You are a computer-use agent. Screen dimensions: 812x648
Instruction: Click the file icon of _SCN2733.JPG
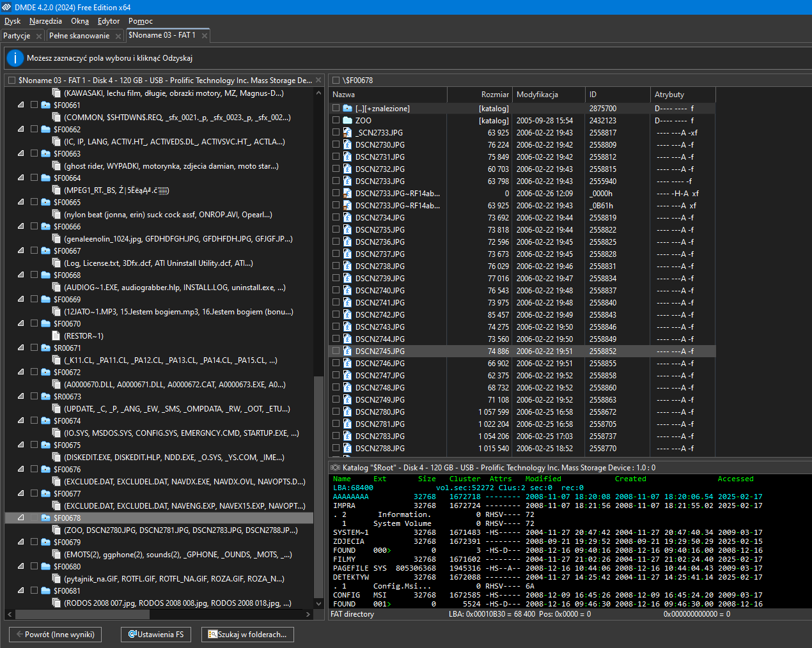347,132
